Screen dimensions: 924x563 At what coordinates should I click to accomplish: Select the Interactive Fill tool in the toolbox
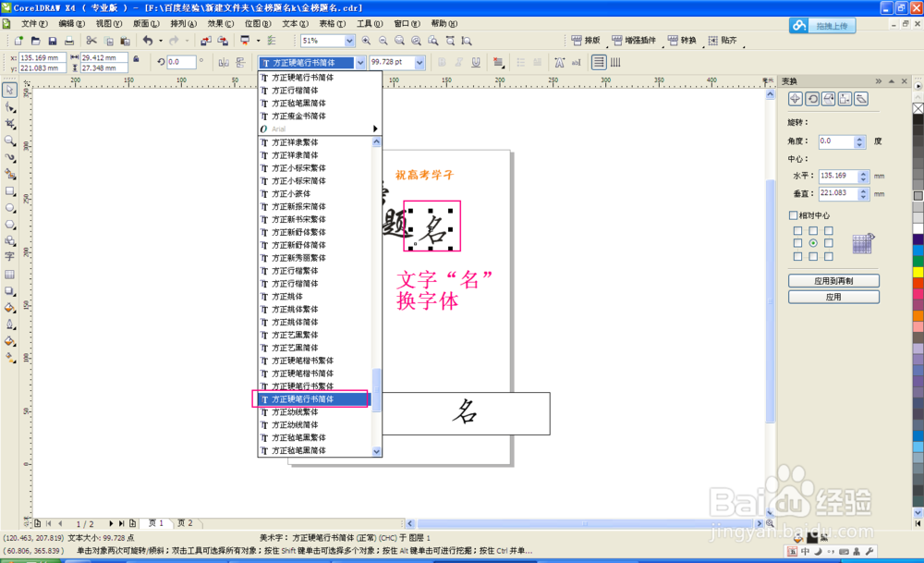coord(10,358)
